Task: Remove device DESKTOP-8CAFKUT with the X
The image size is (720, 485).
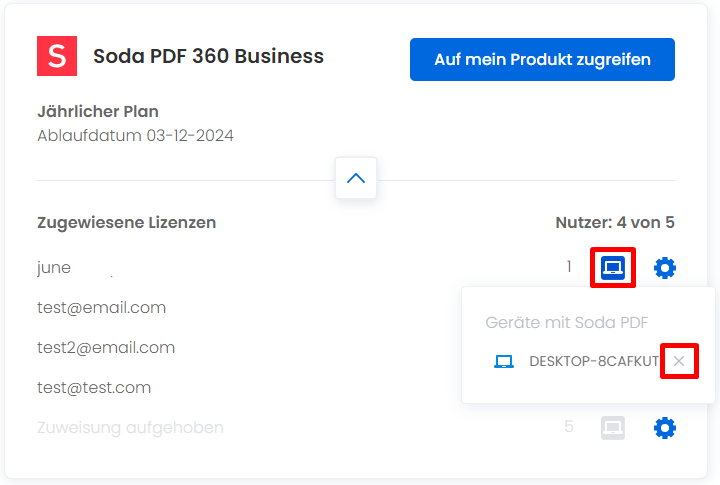Action: pyautogui.click(x=679, y=361)
